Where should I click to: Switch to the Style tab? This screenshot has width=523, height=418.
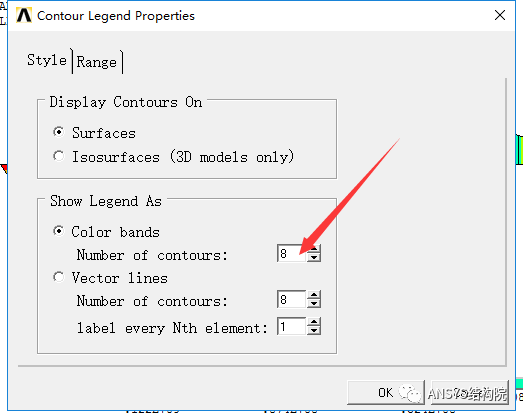[x=47, y=61]
